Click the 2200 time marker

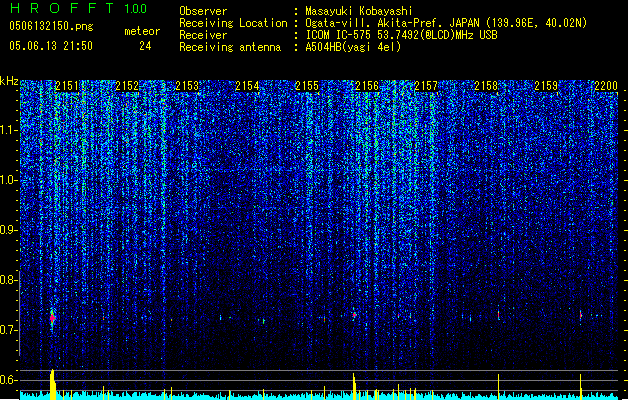click(606, 86)
